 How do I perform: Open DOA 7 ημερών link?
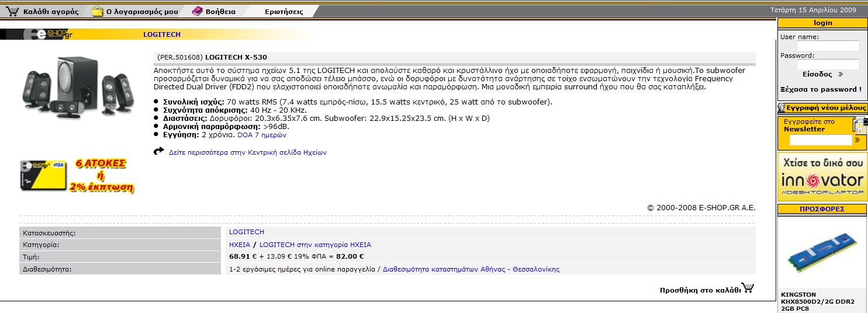(262, 135)
